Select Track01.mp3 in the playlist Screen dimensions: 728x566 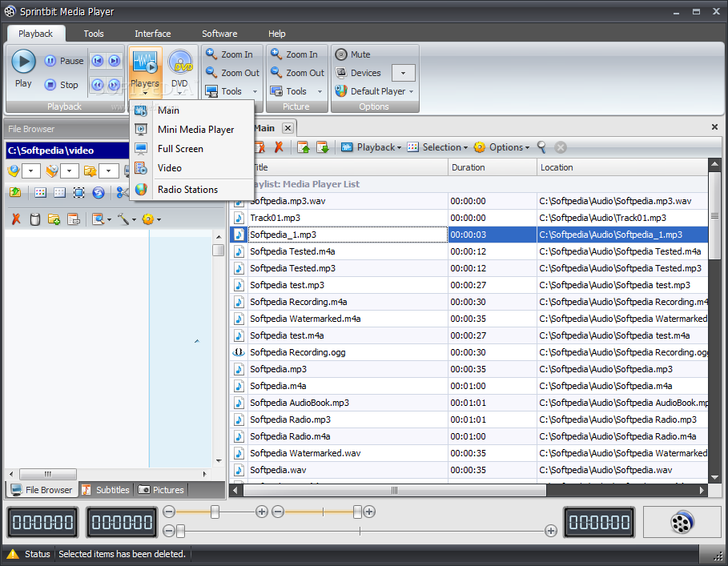coord(469,218)
